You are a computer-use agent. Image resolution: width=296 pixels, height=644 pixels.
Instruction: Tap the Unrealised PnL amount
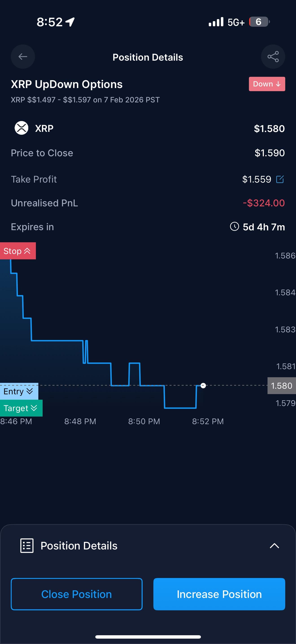click(x=263, y=203)
